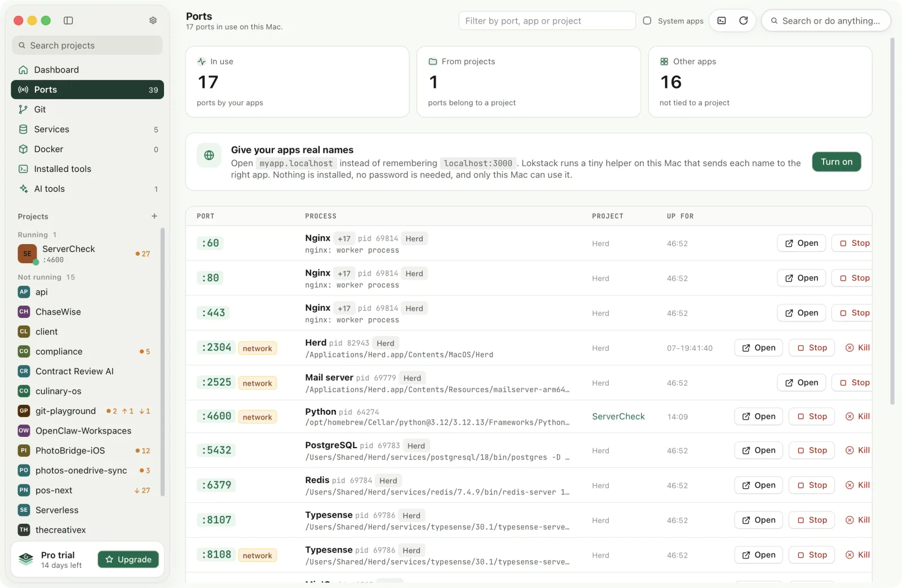Add a new project with the plus icon
Screen dimensions: 902x588
[x=154, y=216]
